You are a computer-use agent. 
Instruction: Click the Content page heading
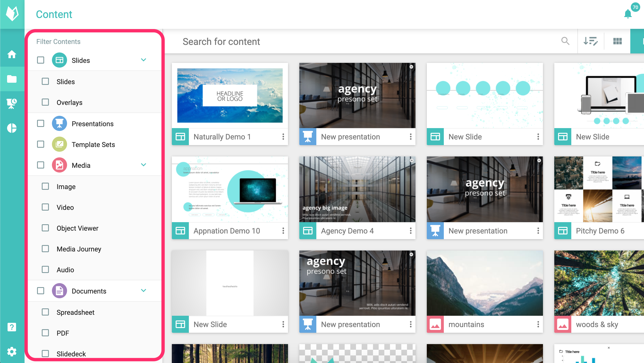click(54, 14)
